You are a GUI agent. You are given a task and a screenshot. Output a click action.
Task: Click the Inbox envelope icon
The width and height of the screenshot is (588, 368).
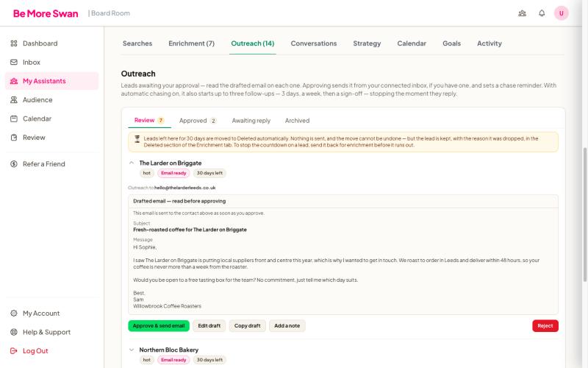tap(14, 63)
